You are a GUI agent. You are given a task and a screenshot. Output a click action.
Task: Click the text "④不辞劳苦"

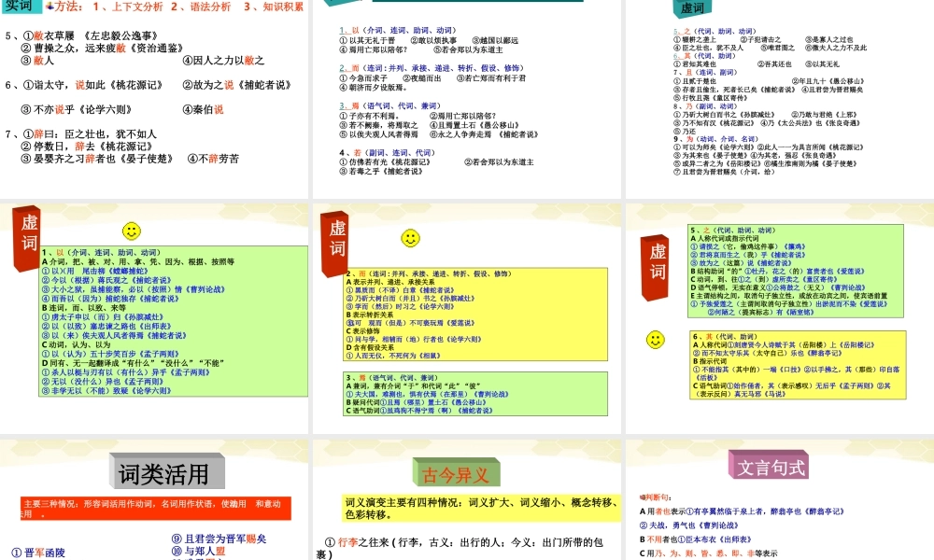click(x=213, y=159)
